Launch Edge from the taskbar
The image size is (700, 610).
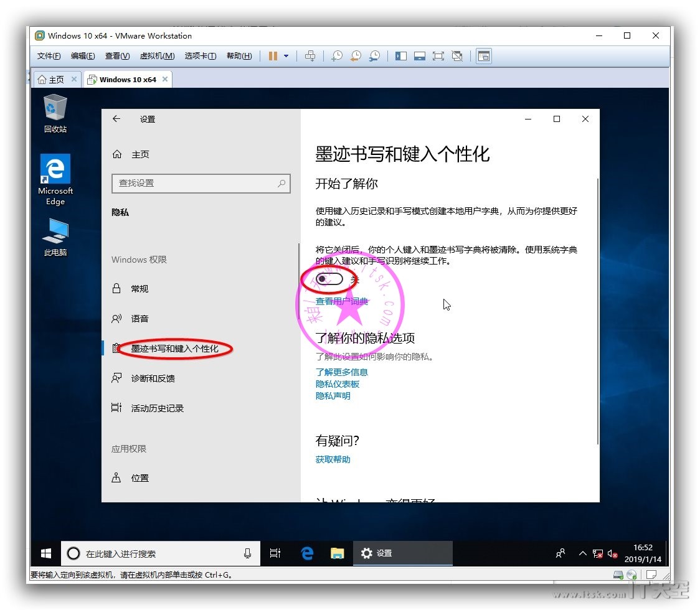click(x=307, y=554)
